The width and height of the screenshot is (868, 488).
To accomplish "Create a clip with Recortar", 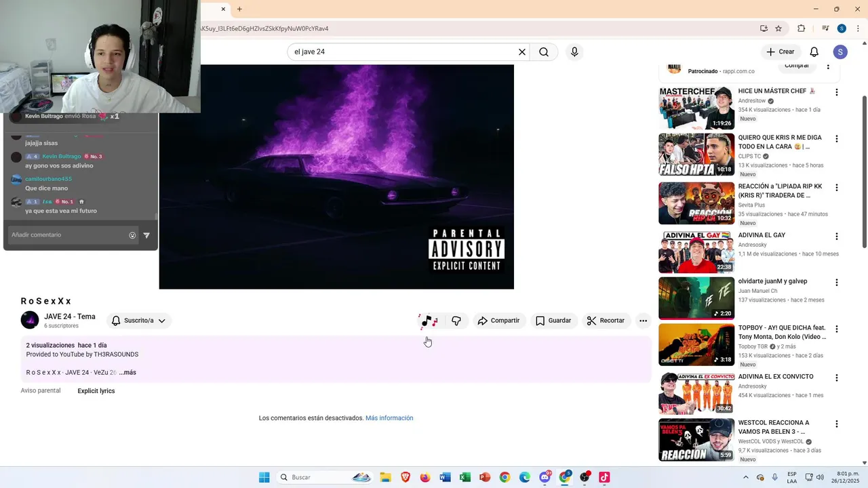I will [x=606, y=321].
